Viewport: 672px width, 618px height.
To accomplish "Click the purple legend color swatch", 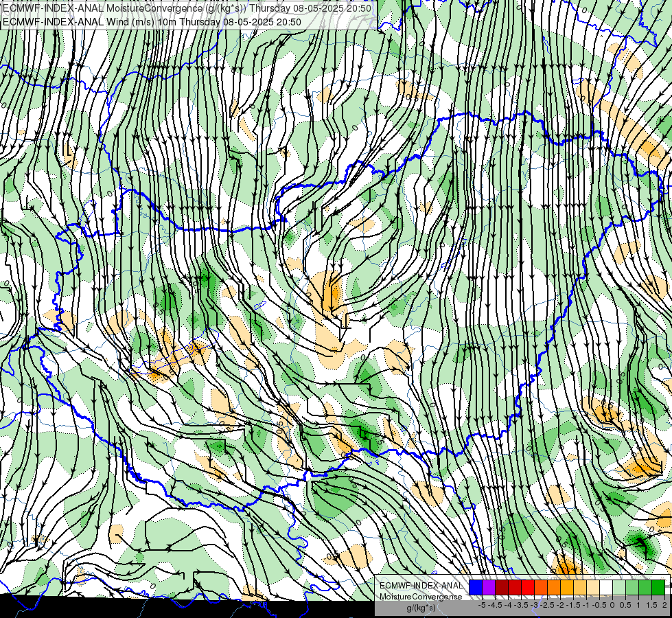I will point(489,588).
